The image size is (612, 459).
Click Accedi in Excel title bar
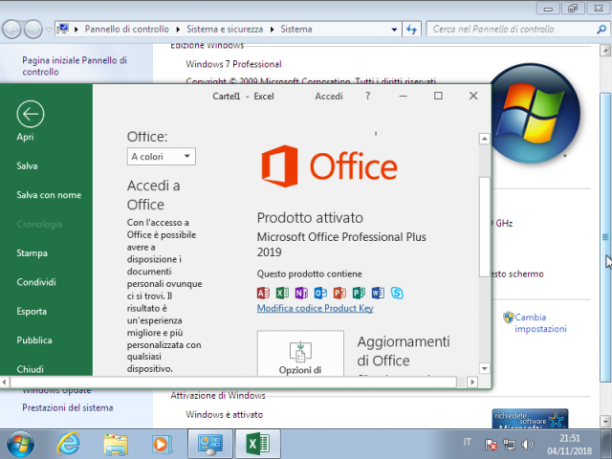(x=329, y=96)
